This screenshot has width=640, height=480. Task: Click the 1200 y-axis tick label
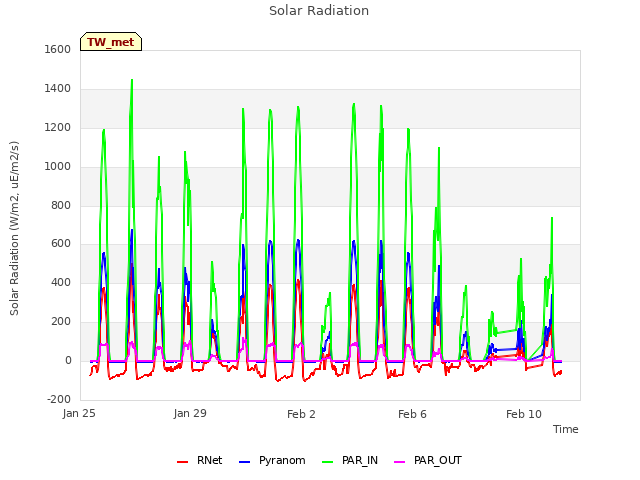(58, 128)
